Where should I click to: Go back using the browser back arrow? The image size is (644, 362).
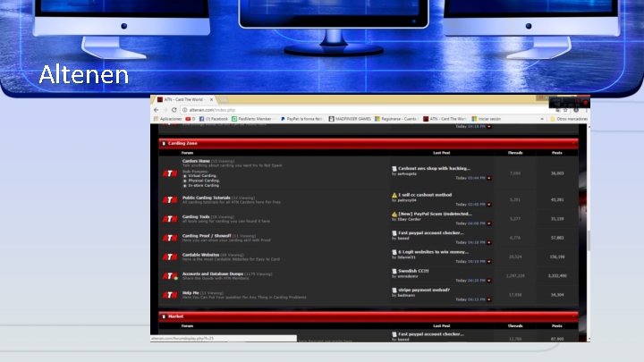point(156,110)
